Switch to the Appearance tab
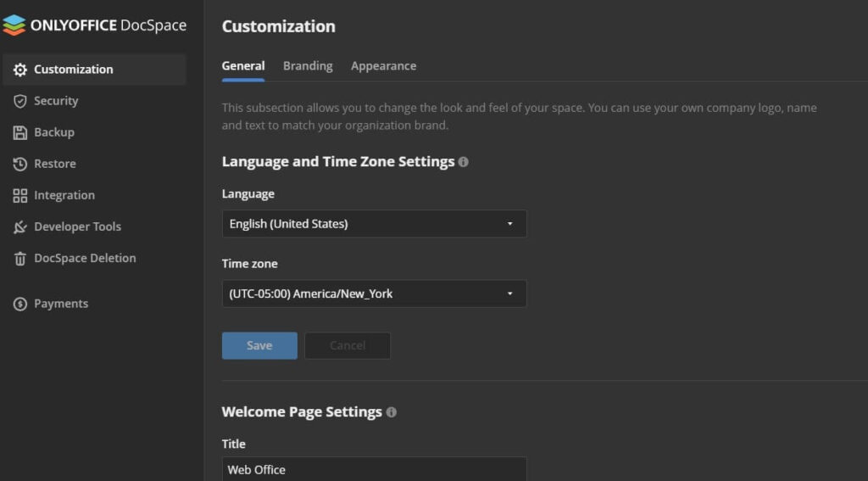868x481 pixels. pyautogui.click(x=383, y=66)
